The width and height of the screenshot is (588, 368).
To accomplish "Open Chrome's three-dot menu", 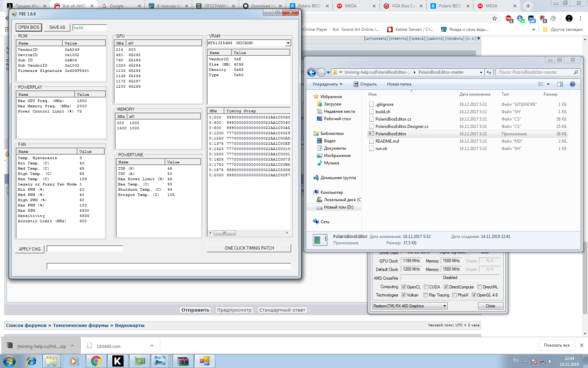I will (581, 19).
